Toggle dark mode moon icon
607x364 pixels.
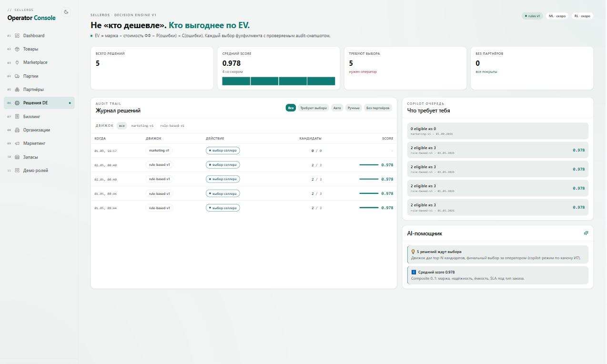coord(66,12)
